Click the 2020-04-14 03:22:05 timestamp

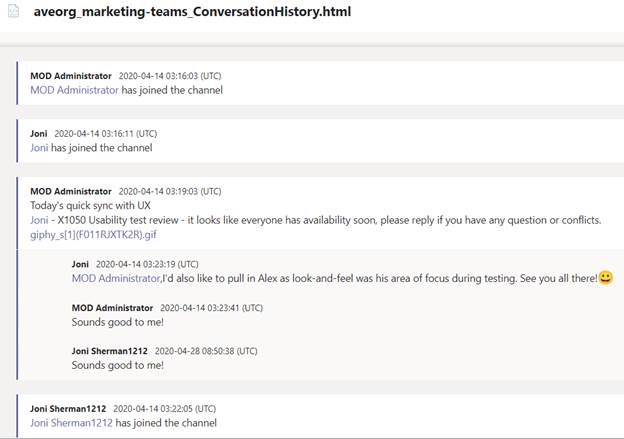165,408
